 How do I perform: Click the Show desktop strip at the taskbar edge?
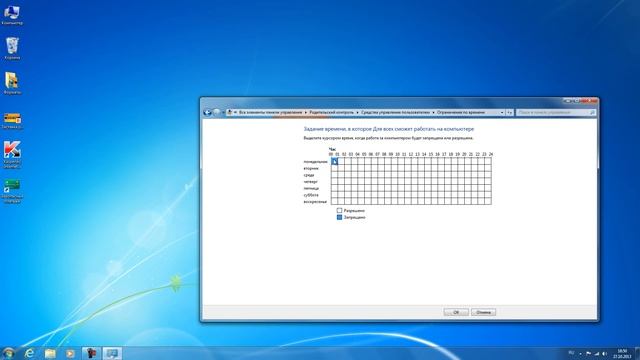click(637, 353)
